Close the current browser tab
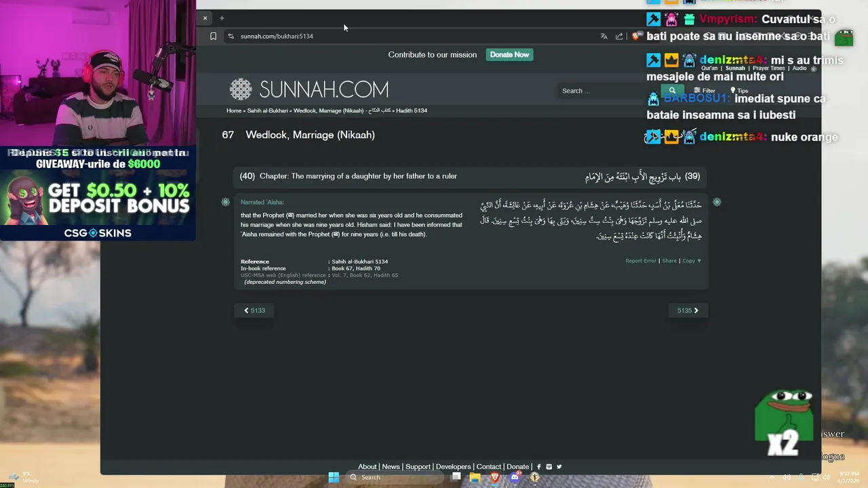868x488 pixels. tap(205, 18)
